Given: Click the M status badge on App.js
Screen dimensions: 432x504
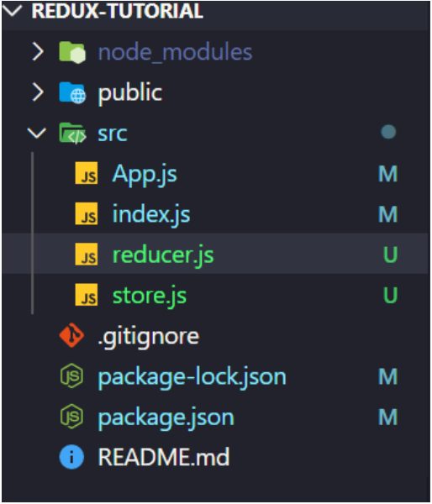Looking at the screenshot, I should [388, 174].
